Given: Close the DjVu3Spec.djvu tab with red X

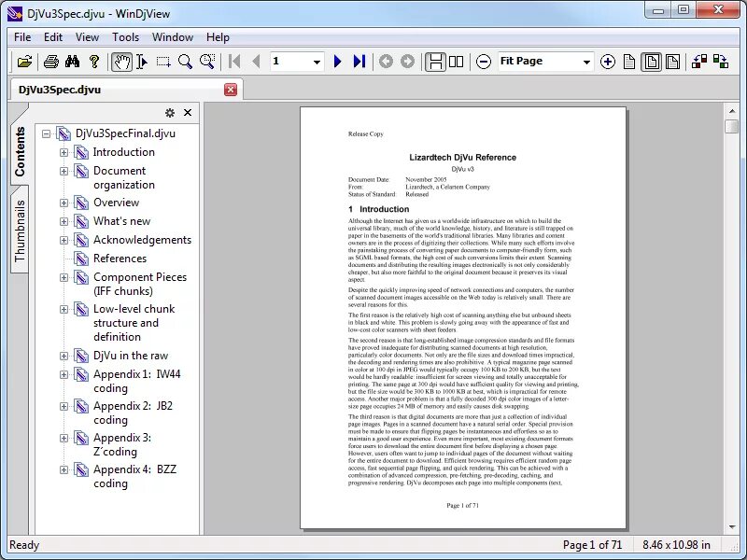Looking at the screenshot, I should (x=231, y=89).
